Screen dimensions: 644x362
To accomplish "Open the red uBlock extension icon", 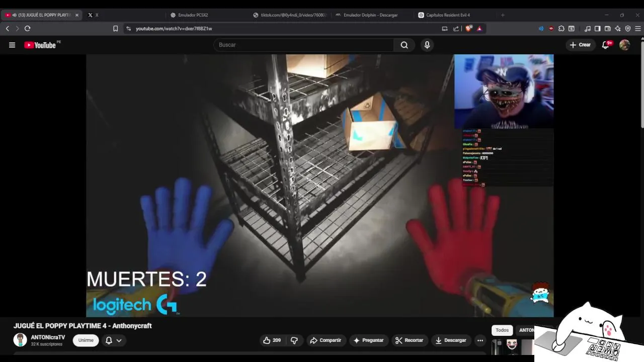I will point(551,29).
